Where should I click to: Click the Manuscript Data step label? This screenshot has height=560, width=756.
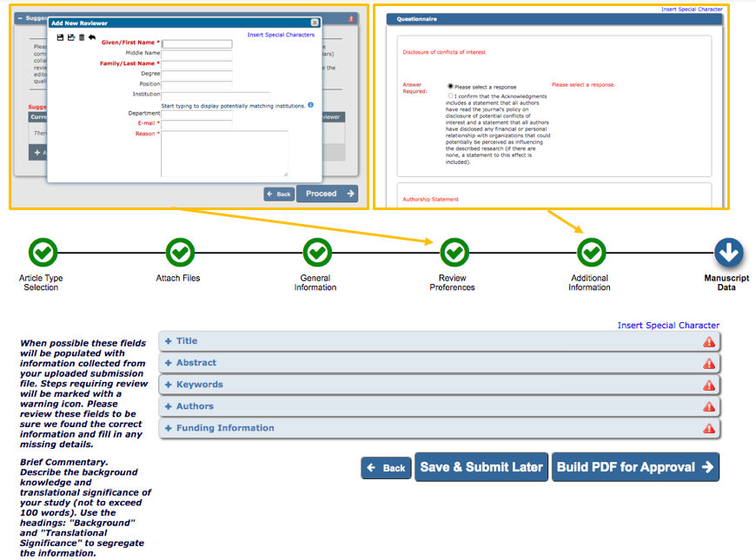coord(726,282)
